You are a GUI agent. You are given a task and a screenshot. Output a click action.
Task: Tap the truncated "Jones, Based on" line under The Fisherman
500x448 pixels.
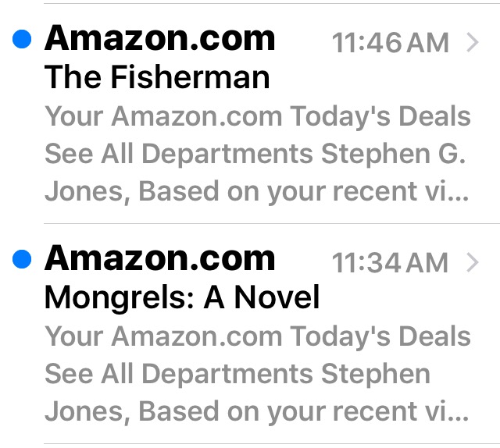(x=256, y=191)
